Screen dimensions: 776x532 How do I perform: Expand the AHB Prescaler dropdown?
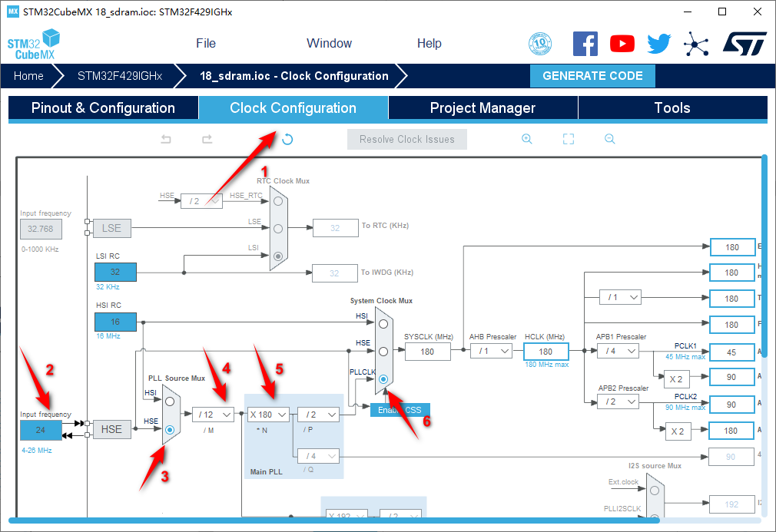[491, 351]
